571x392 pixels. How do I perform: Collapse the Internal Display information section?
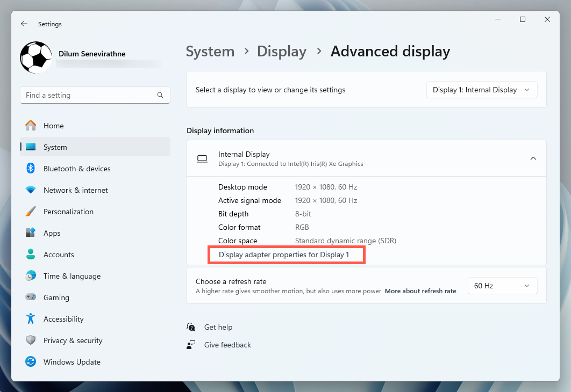click(533, 158)
